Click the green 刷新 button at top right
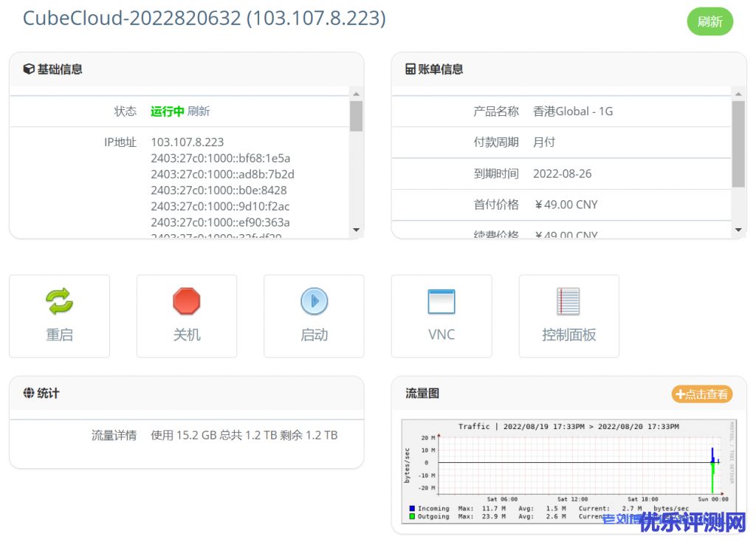Viewport: 756px width, 542px height. pos(709,21)
